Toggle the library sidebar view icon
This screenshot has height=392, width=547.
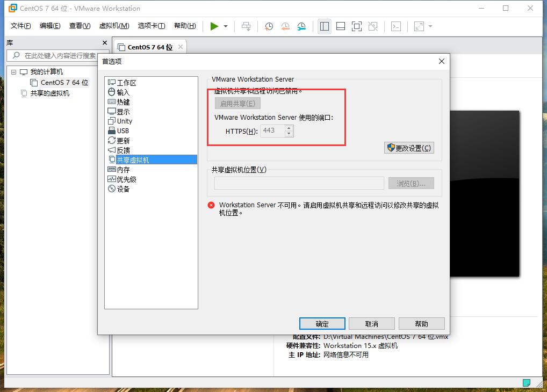(325, 26)
